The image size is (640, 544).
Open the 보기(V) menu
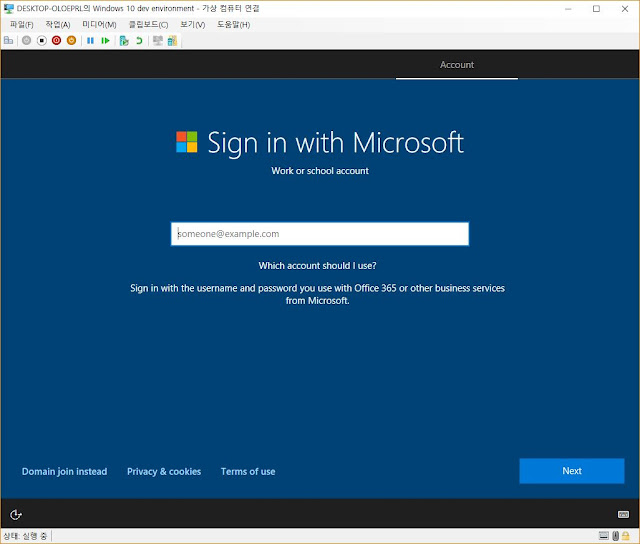193,24
